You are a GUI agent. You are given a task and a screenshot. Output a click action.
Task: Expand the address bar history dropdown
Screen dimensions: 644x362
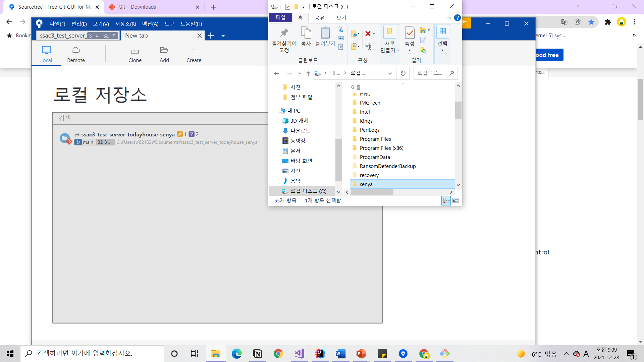click(390, 73)
